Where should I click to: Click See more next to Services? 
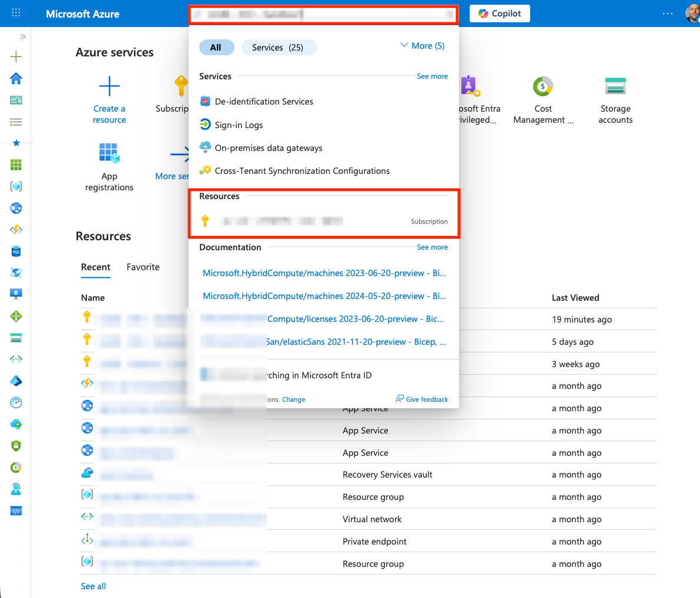point(432,76)
